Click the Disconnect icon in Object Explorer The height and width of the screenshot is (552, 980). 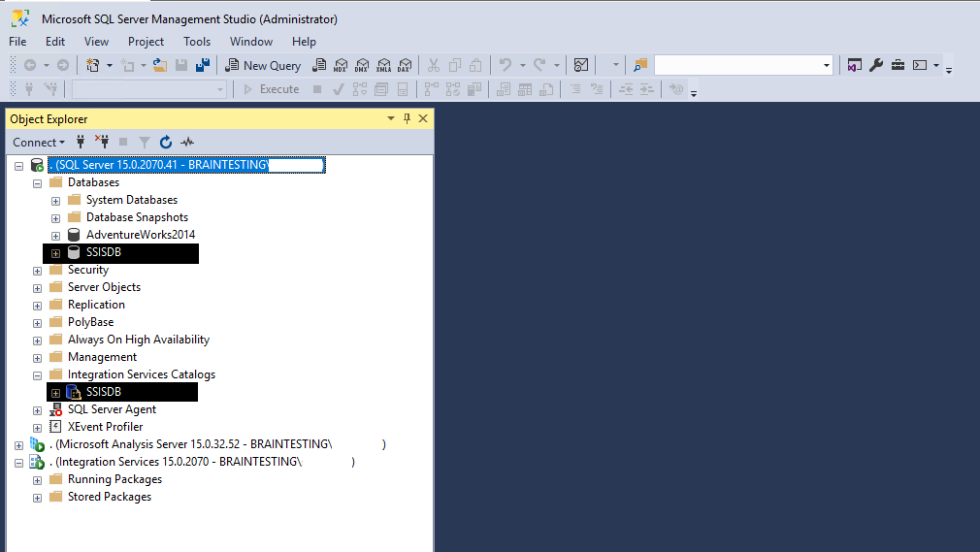tap(102, 143)
